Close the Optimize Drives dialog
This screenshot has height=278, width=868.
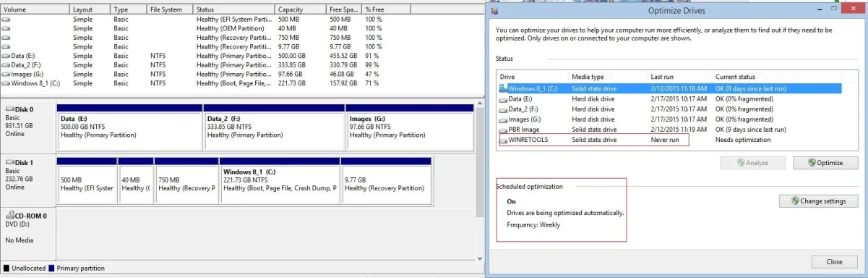833,261
